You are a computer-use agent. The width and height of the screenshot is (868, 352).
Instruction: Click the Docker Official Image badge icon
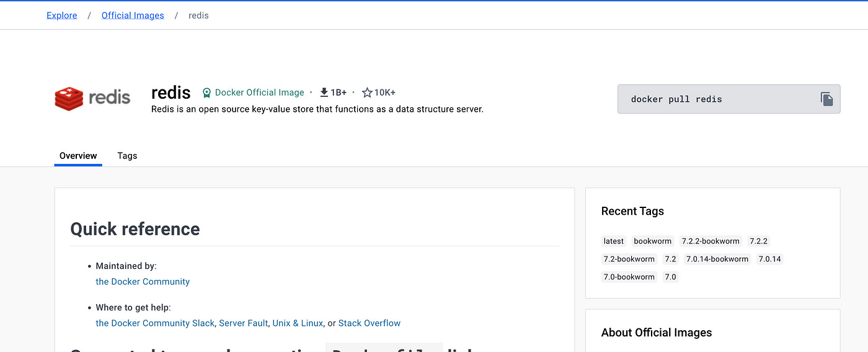[x=206, y=93]
